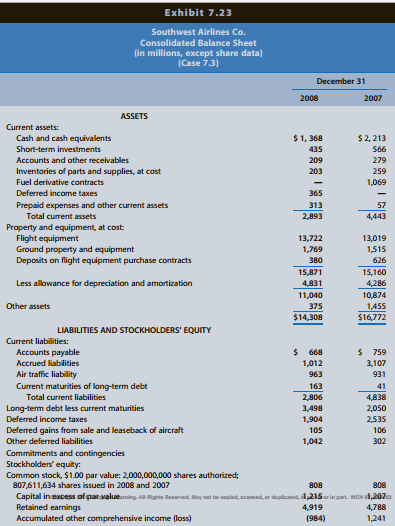
Task: Click '807,611,634 shares issued in 2008 and 2007'
Action: (x=91, y=485)
